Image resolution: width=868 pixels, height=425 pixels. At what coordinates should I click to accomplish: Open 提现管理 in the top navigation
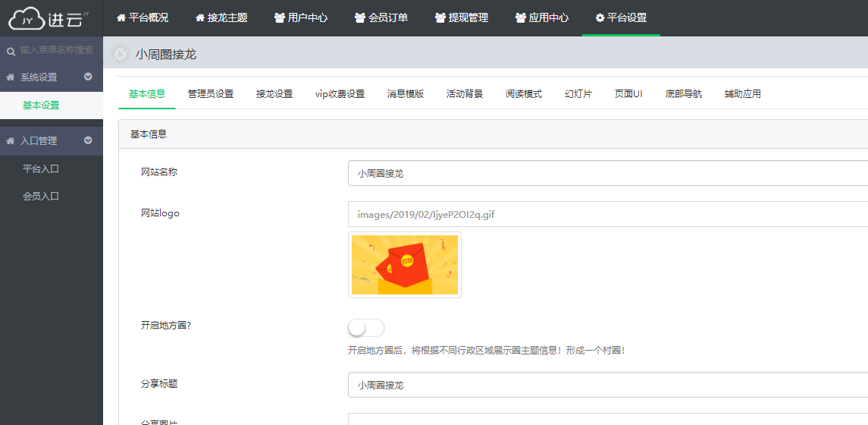(x=462, y=17)
